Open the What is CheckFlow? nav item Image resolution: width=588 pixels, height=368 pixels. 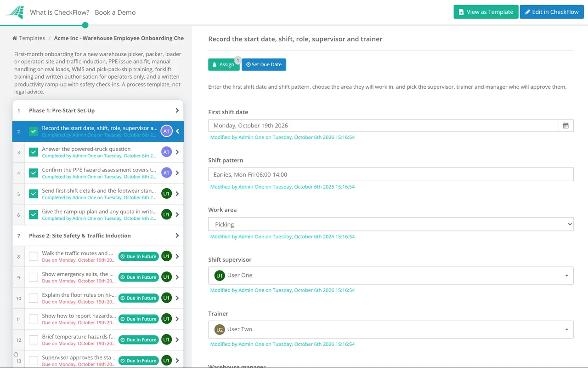[60, 12]
